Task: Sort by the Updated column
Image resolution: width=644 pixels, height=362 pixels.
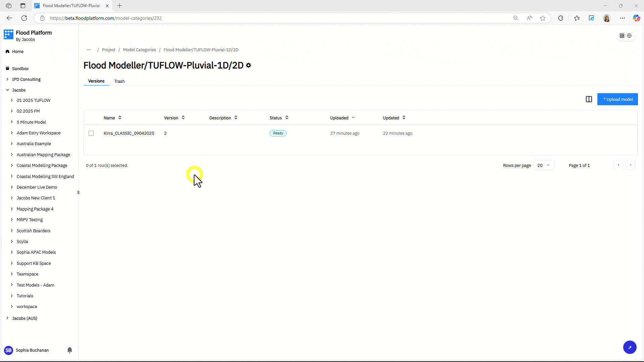Action: pyautogui.click(x=394, y=118)
